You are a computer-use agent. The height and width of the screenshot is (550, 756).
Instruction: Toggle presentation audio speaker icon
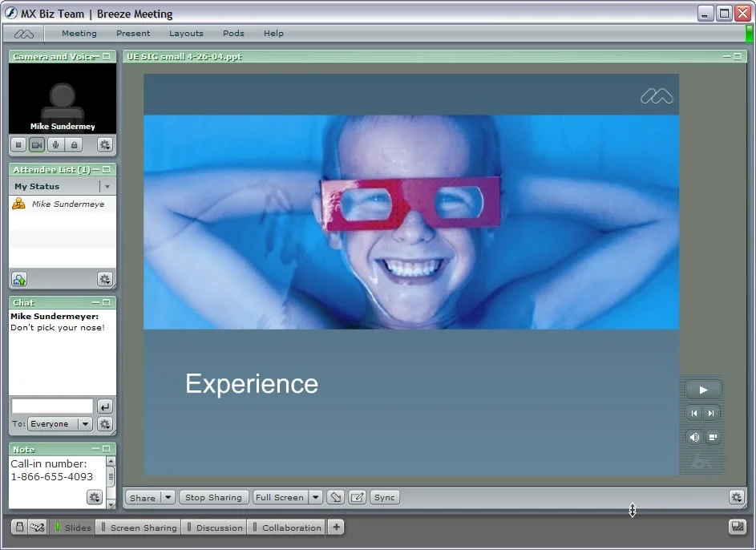click(693, 437)
